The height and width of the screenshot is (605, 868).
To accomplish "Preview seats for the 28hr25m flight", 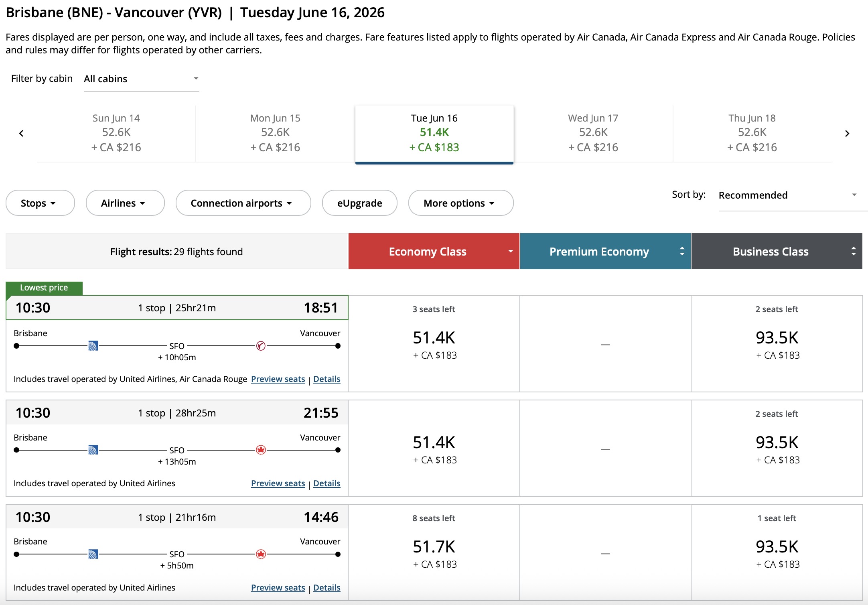I will point(278,483).
